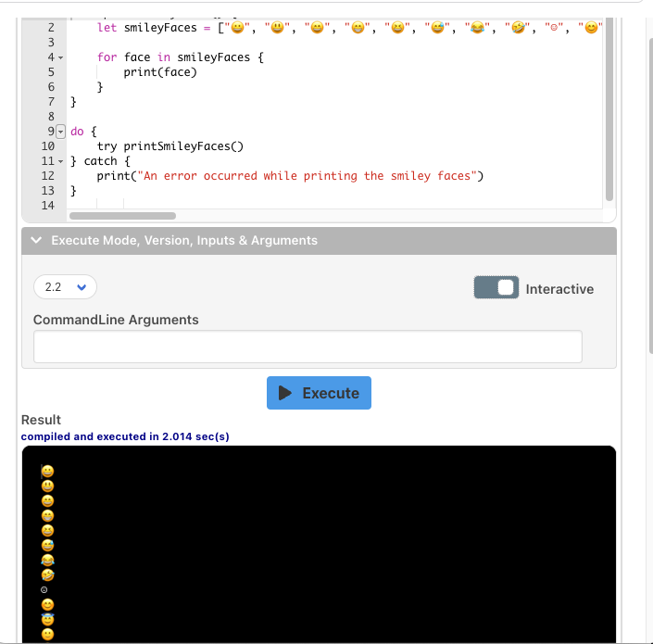Click the small white outline smiley in the output
The image size is (653, 644).
pos(44,590)
